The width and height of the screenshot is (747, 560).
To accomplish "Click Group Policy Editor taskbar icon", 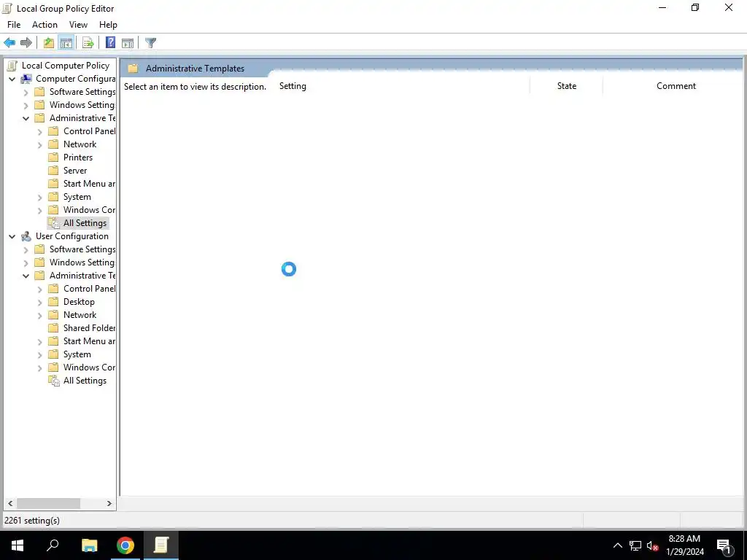I will pos(161,545).
